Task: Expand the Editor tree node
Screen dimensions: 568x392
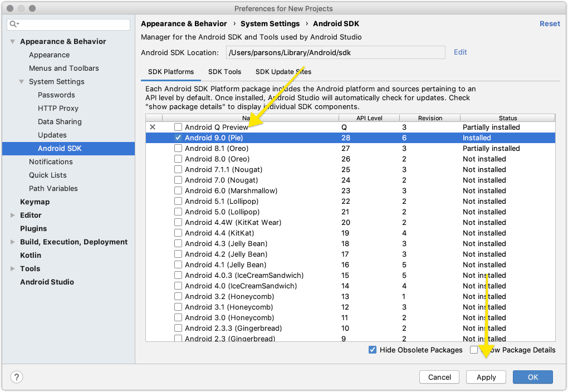Action: point(13,215)
